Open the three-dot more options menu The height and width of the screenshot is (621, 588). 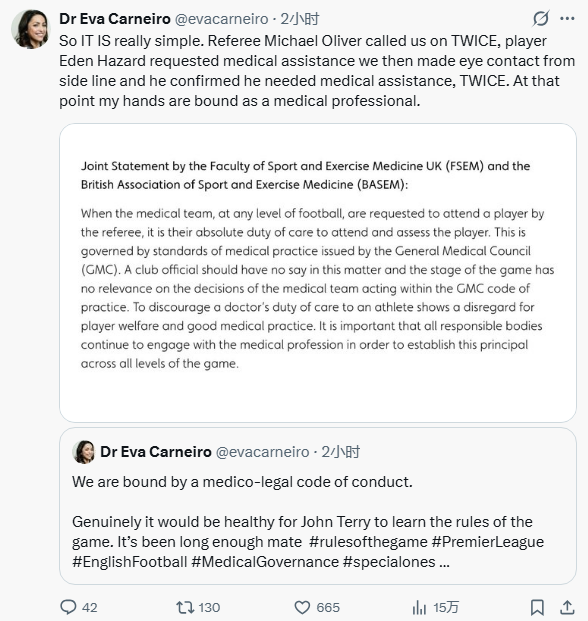click(x=567, y=18)
